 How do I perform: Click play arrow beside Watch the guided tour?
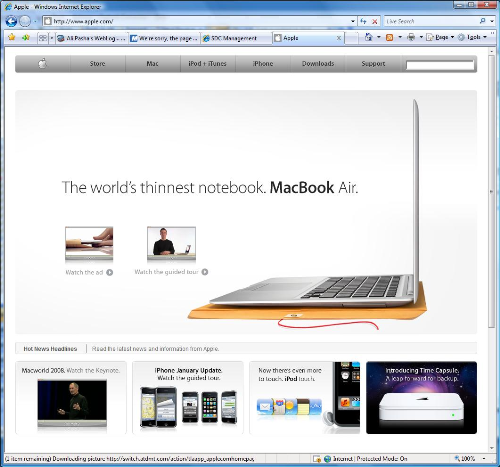[x=205, y=272]
